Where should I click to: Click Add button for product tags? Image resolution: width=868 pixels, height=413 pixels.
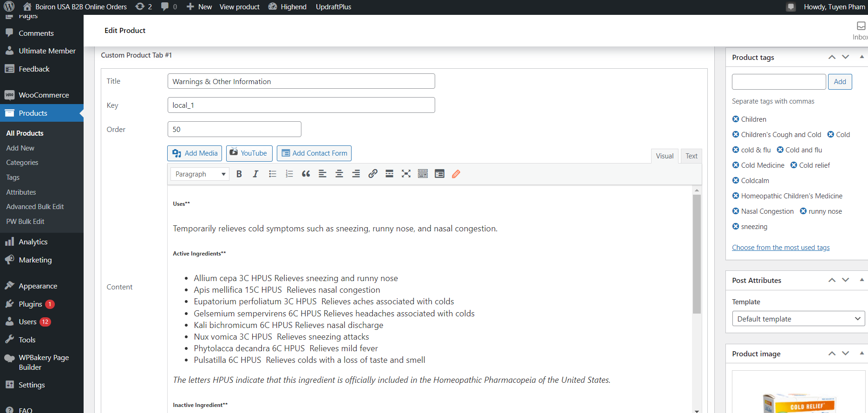coord(840,82)
